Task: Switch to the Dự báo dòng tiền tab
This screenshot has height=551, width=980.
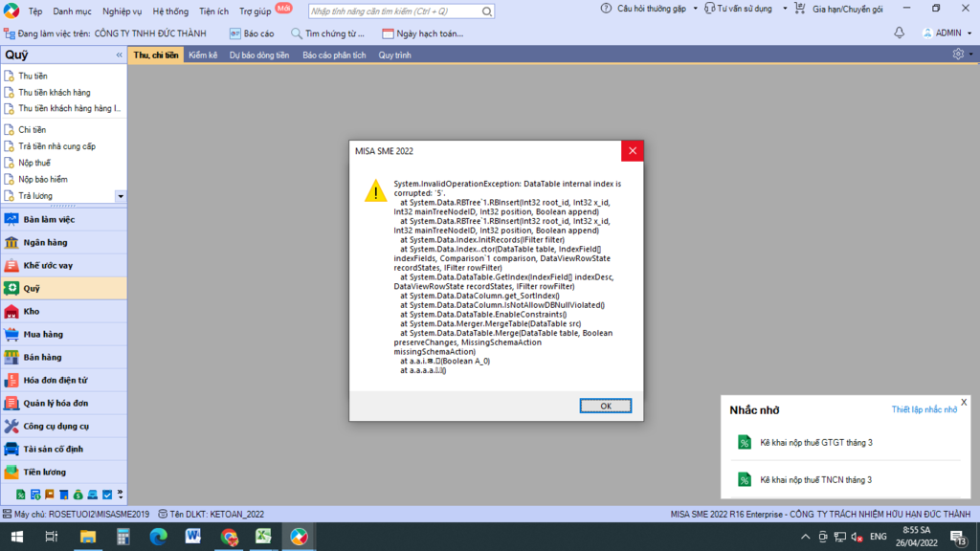Action: point(258,55)
